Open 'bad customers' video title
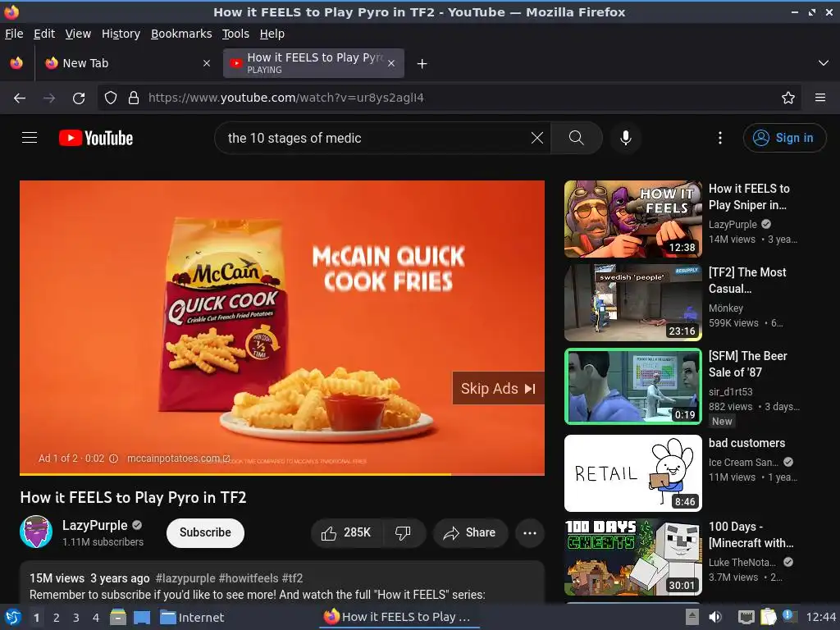 (746, 443)
